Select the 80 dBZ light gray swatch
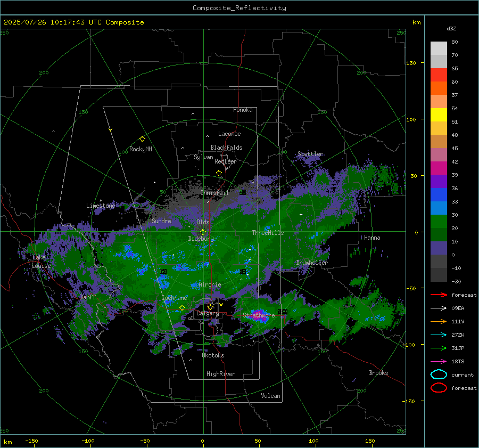The image size is (479, 448). point(439,48)
